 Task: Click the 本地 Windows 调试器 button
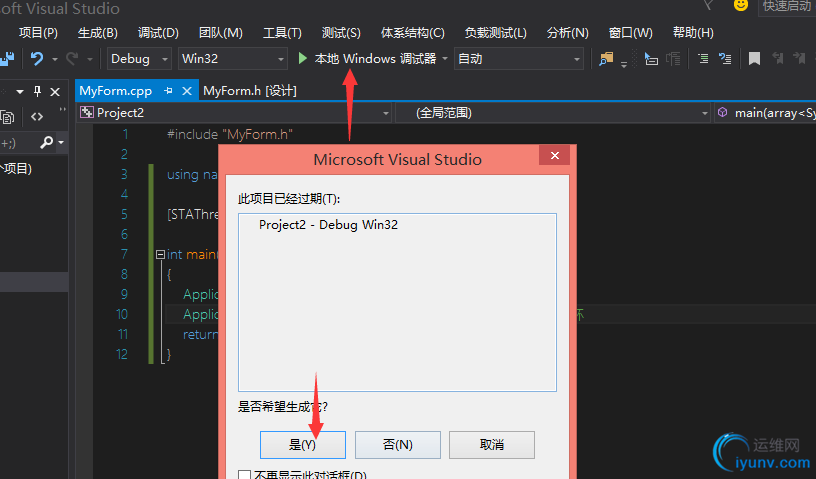coord(375,59)
